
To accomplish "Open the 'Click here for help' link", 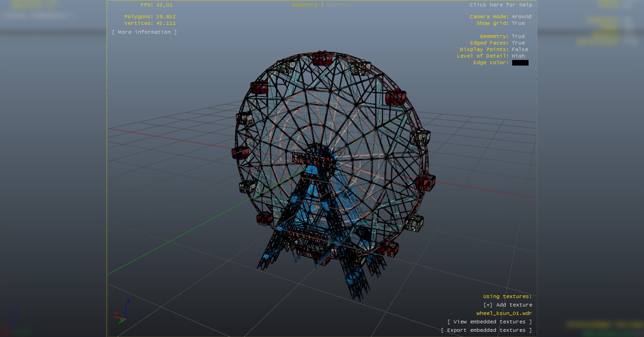I will point(500,5).
